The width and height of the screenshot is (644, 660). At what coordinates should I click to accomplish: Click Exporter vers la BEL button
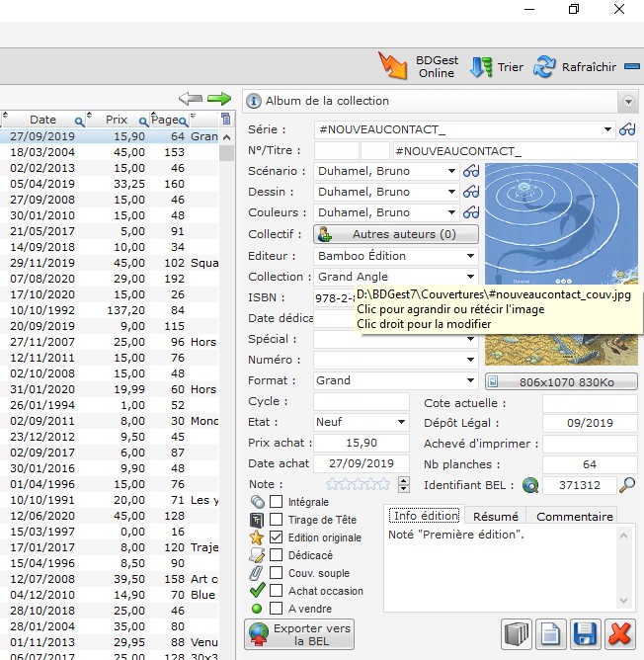pos(299,634)
